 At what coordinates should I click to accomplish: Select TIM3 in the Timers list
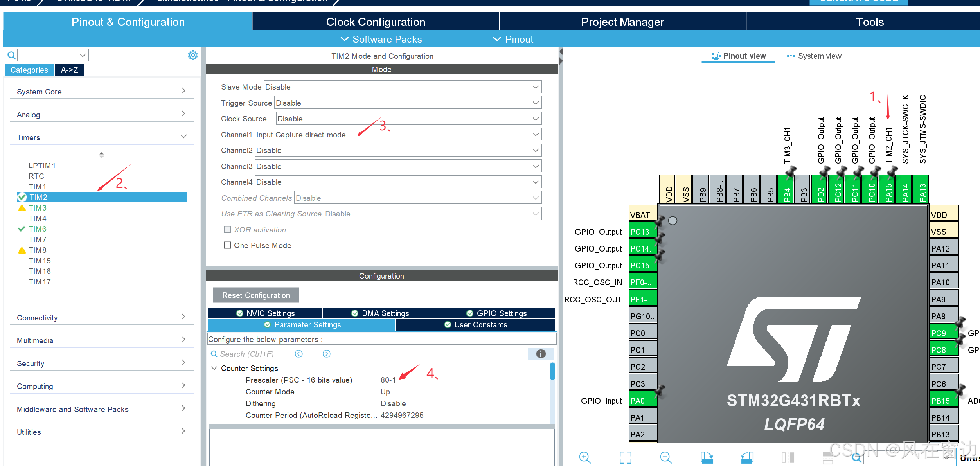coord(38,208)
